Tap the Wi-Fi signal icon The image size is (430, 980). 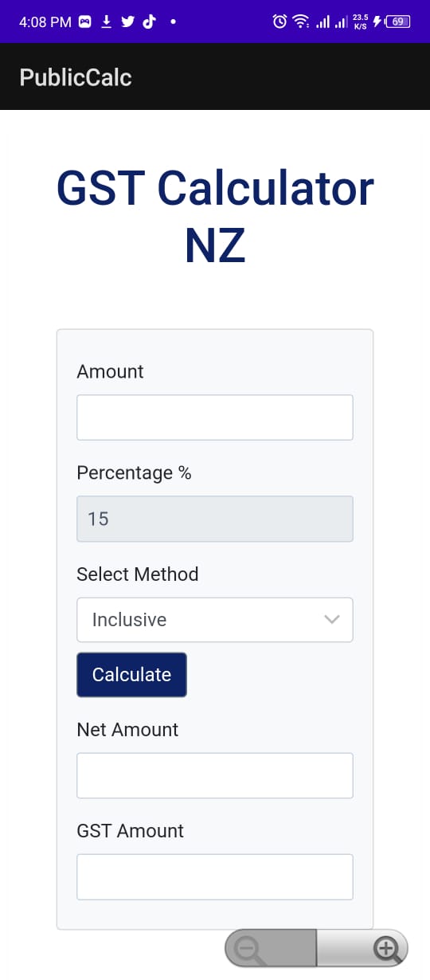click(x=301, y=22)
